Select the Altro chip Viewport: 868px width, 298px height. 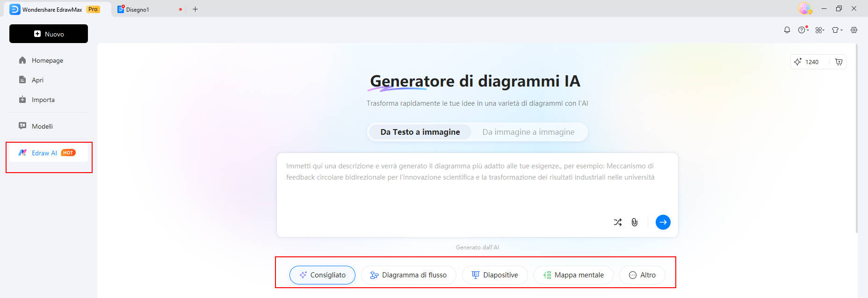pos(642,275)
